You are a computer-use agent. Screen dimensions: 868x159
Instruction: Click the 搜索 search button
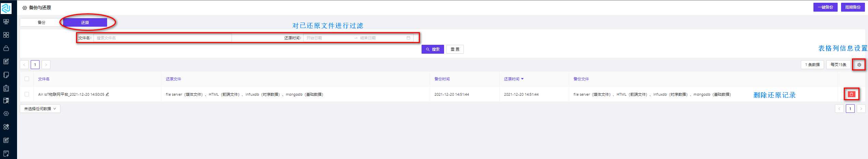click(x=432, y=49)
